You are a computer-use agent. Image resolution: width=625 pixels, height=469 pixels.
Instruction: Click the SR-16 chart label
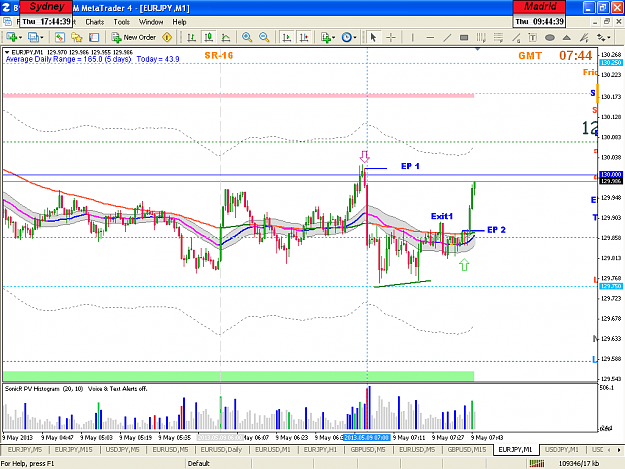point(218,55)
